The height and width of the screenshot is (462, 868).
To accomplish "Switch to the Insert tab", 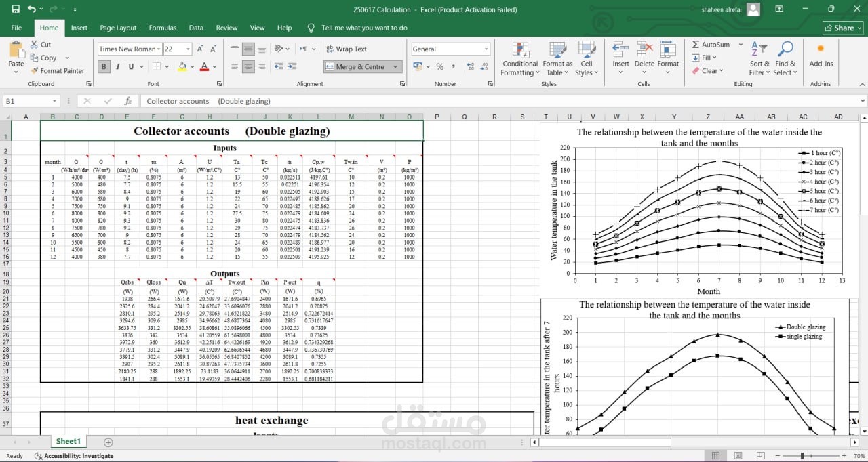I will tap(79, 28).
